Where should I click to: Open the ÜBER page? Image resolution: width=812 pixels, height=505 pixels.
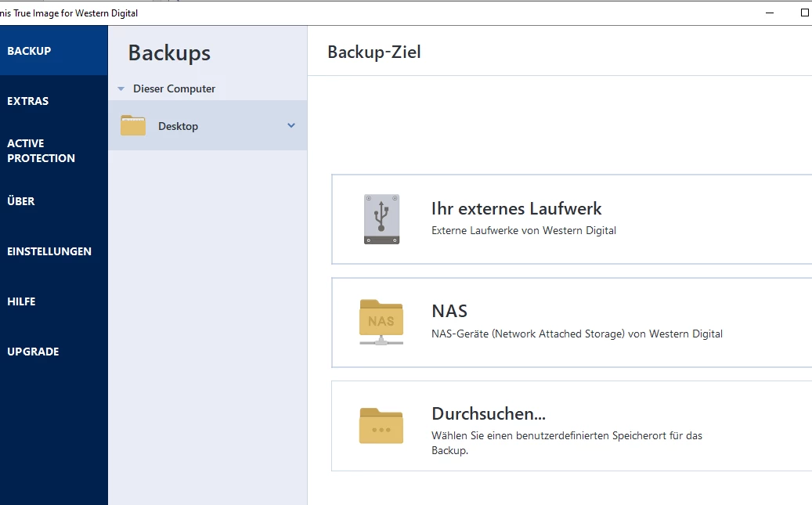tap(21, 201)
